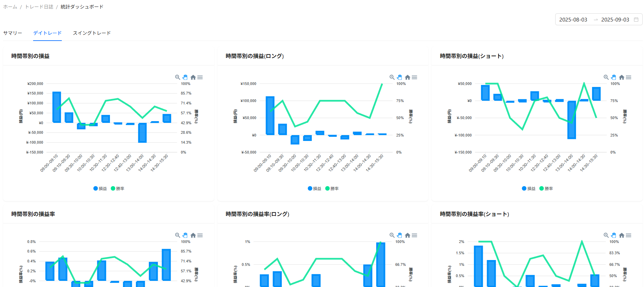644x287 pixels.
Task: Click home reset on 時間帯別の損益(ロング) chart
Action: point(407,77)
